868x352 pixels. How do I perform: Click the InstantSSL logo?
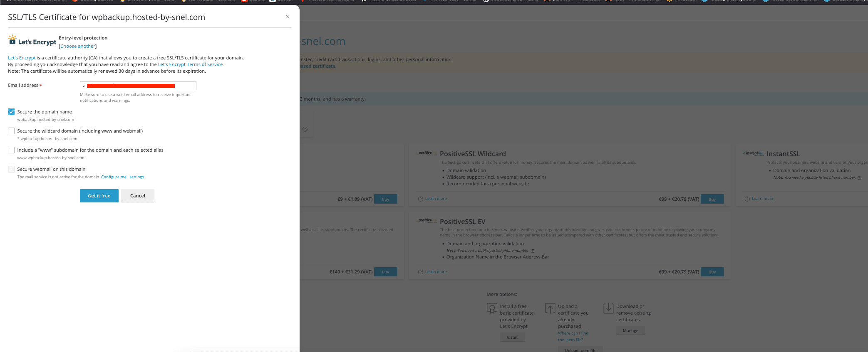point(753,153)
